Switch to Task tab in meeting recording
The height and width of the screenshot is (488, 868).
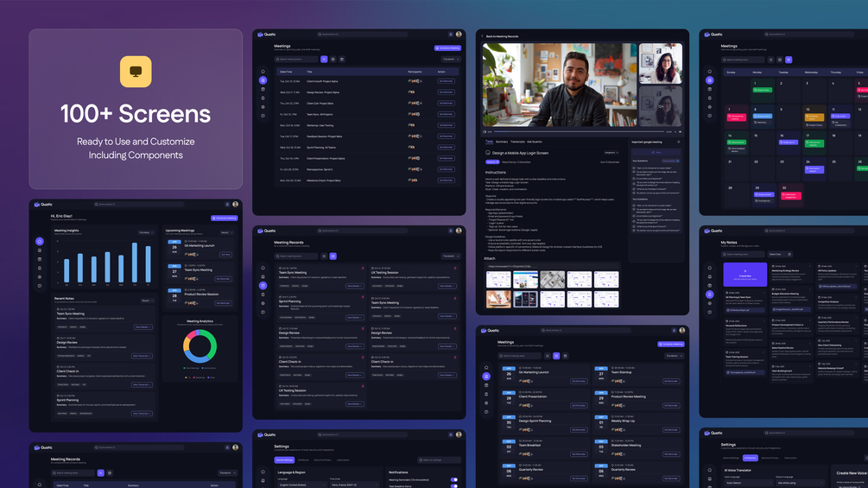(490, 142)
